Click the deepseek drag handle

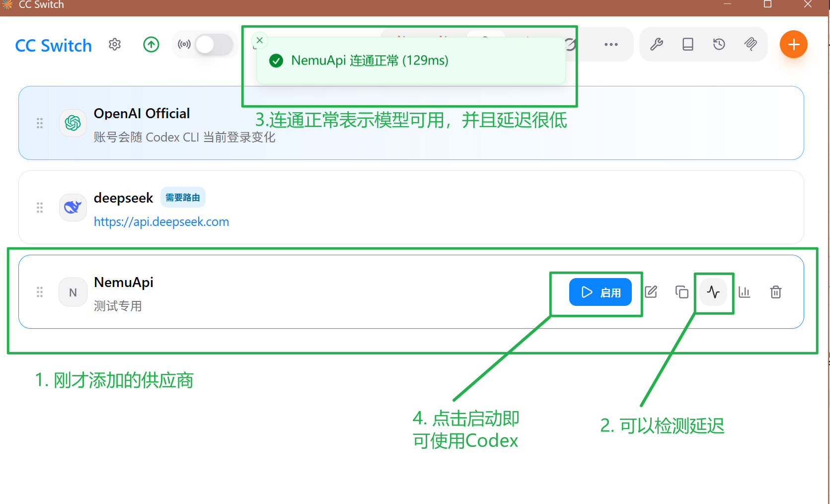[x=40, y=208]
